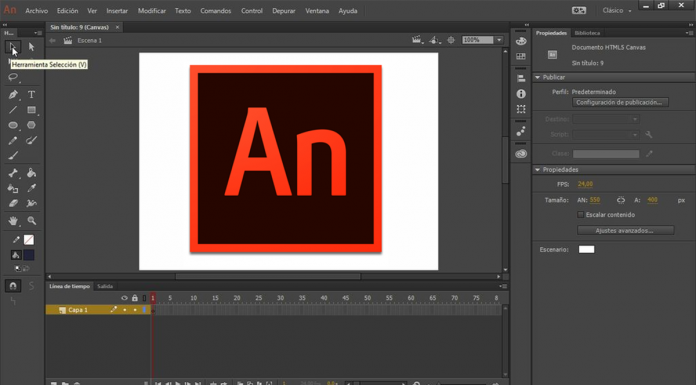The height and width of the screenshot is (385, 696).
Task: Select the Pen tool
Action: 13,94
